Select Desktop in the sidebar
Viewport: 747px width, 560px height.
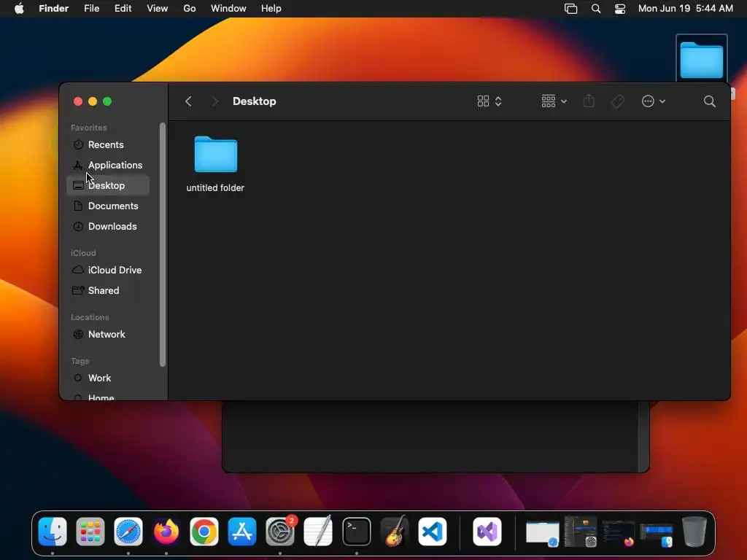[108, 186]
